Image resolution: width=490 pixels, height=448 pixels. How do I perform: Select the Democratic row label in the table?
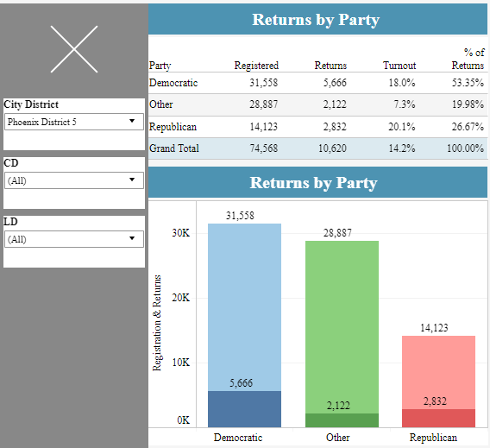pos(173,83)
